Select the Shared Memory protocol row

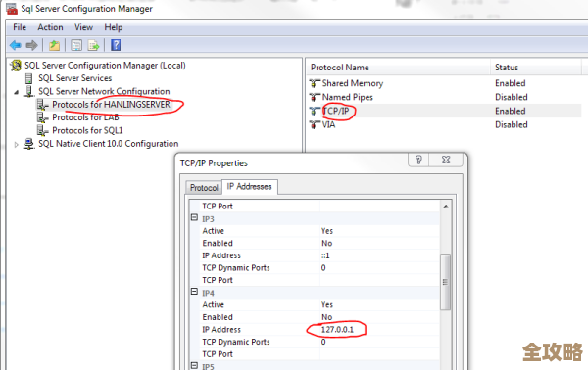[445, 83]
